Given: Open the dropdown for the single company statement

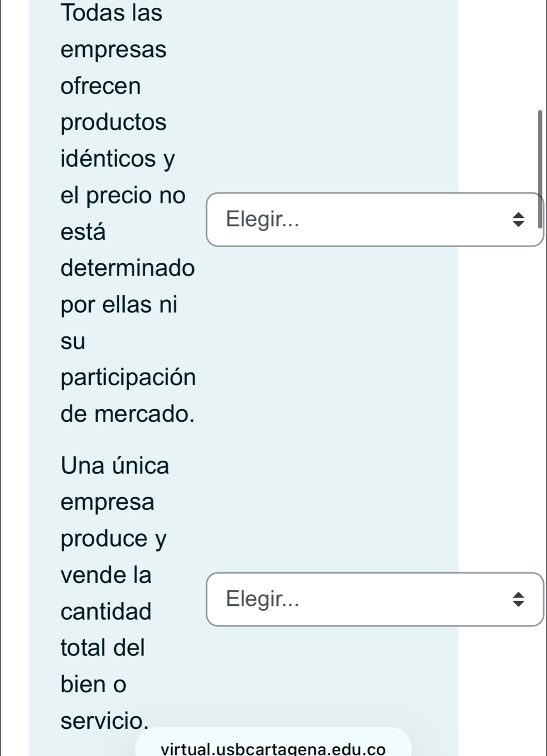Looking at the screenshot, I should (x=374, y=599).
